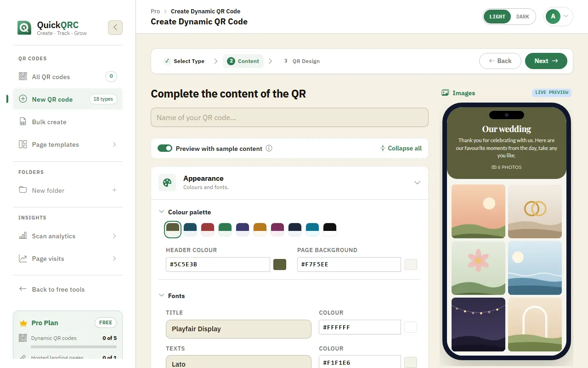Image resolution: width=588 pixels, height=368 pixels.
Task: Collapse the sidebar with the arrow button
Action: tap(115, 28)
